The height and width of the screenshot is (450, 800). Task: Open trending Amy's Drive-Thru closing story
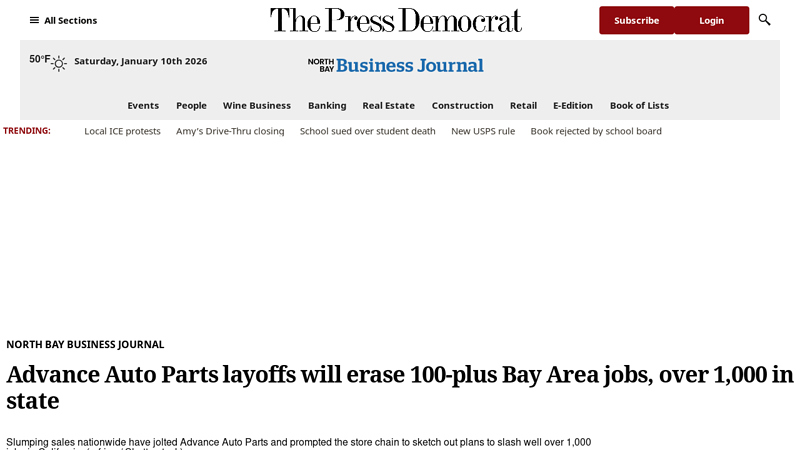[230, 131]
